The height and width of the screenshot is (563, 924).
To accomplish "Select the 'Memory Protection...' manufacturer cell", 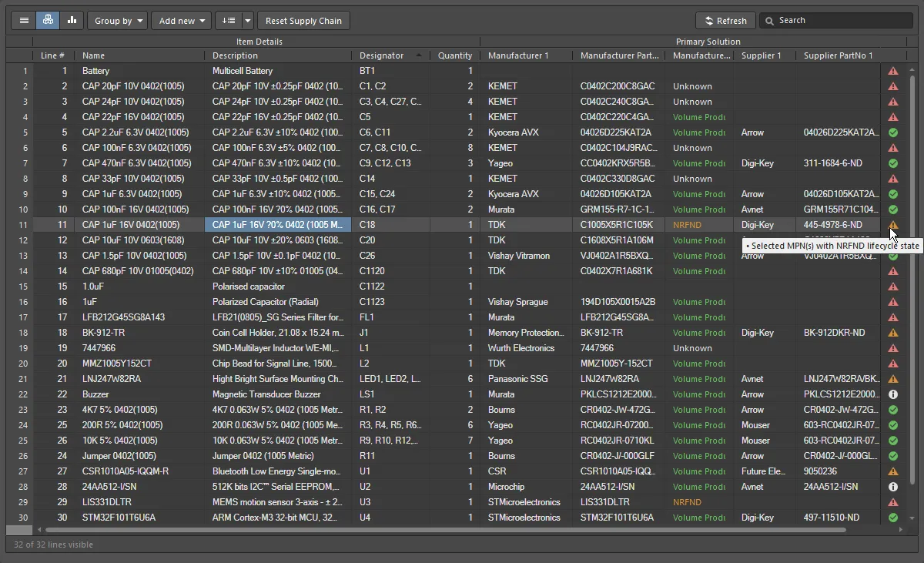I will (527, 333).
